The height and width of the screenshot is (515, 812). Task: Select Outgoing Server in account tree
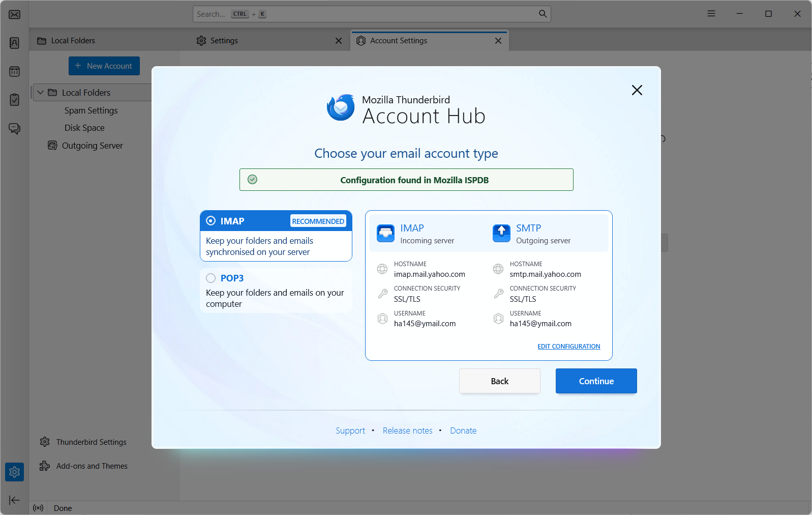coord(93,146)
